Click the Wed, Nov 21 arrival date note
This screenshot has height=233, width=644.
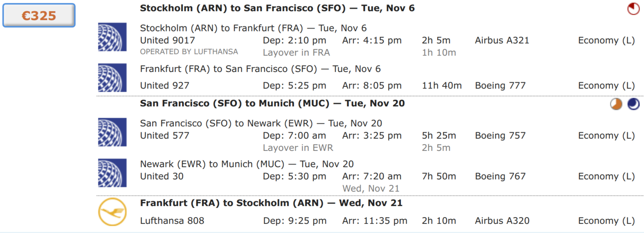371,189
